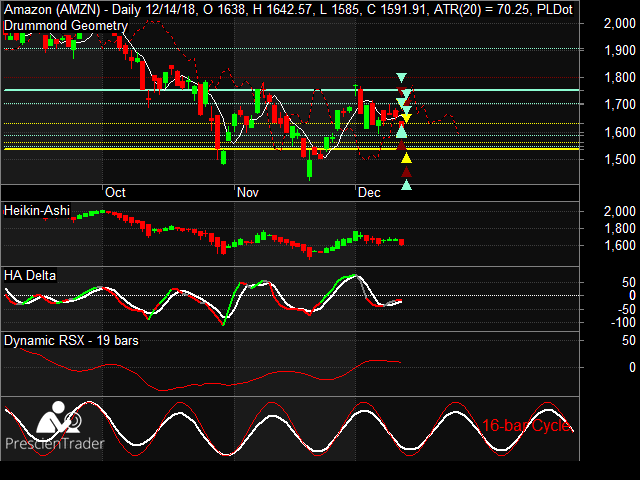
Task: Click the Oct label on the date axis
Action: click(x=115, y=193)
